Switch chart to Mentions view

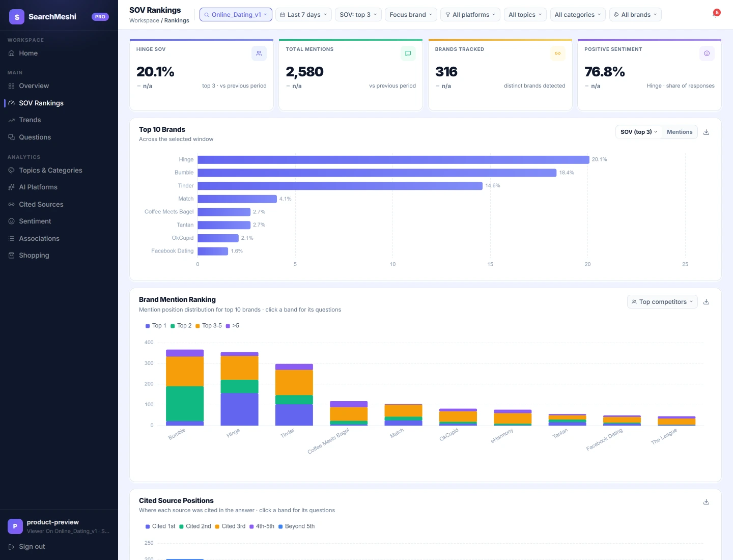tap(680, 132)
